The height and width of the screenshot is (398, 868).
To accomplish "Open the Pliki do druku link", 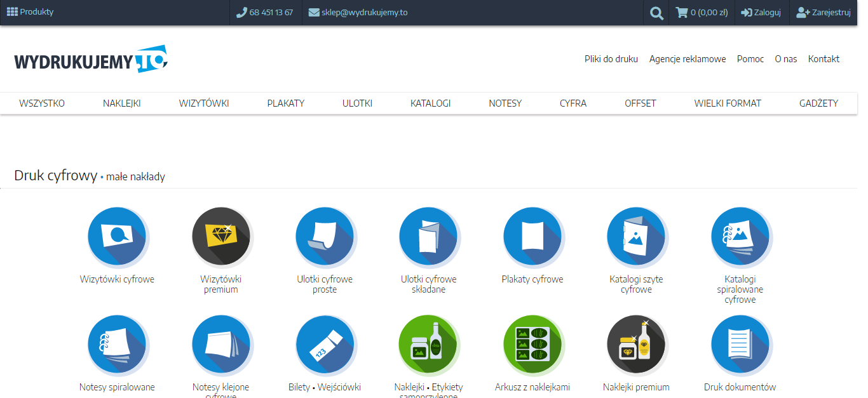I will (x=611, y=59).
